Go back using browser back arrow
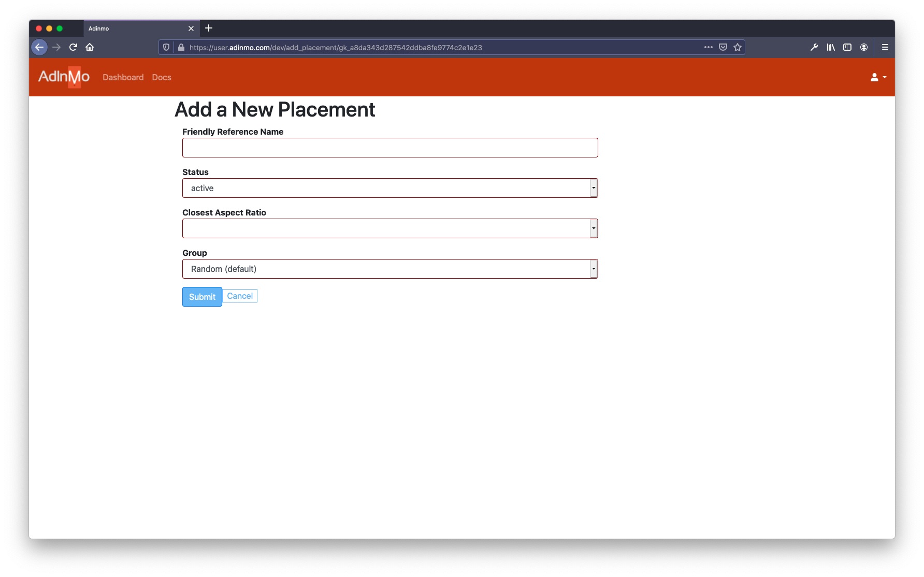 [x=39, y=47]
